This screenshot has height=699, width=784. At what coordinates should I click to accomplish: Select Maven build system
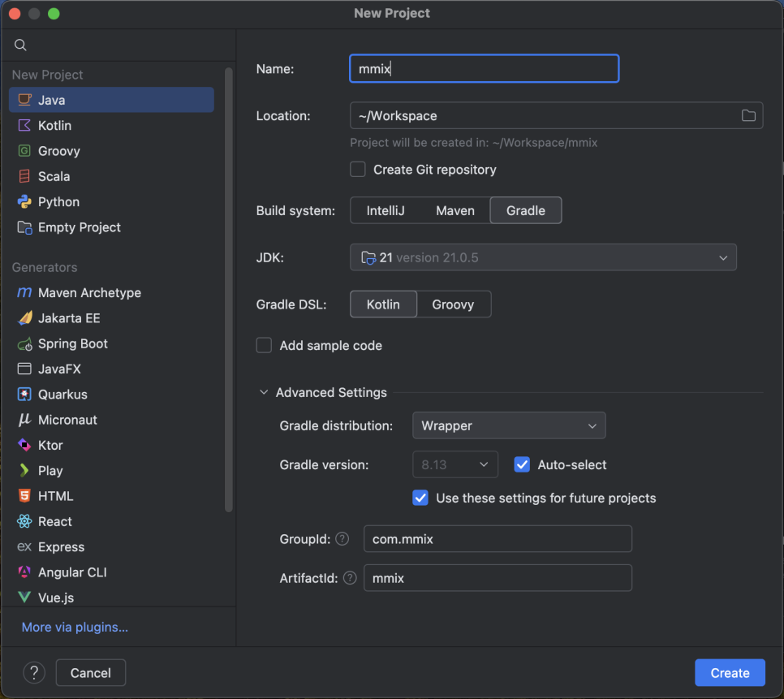coord(455,210)
